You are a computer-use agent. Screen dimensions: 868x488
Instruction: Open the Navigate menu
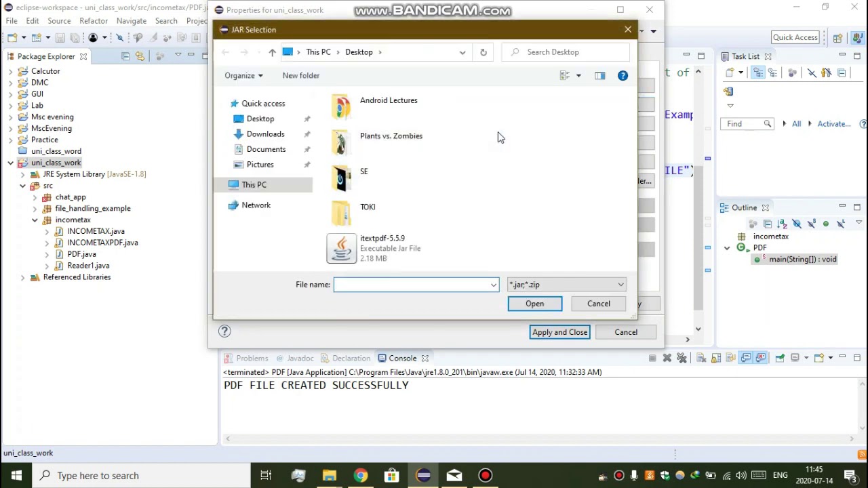coord(132,21)
